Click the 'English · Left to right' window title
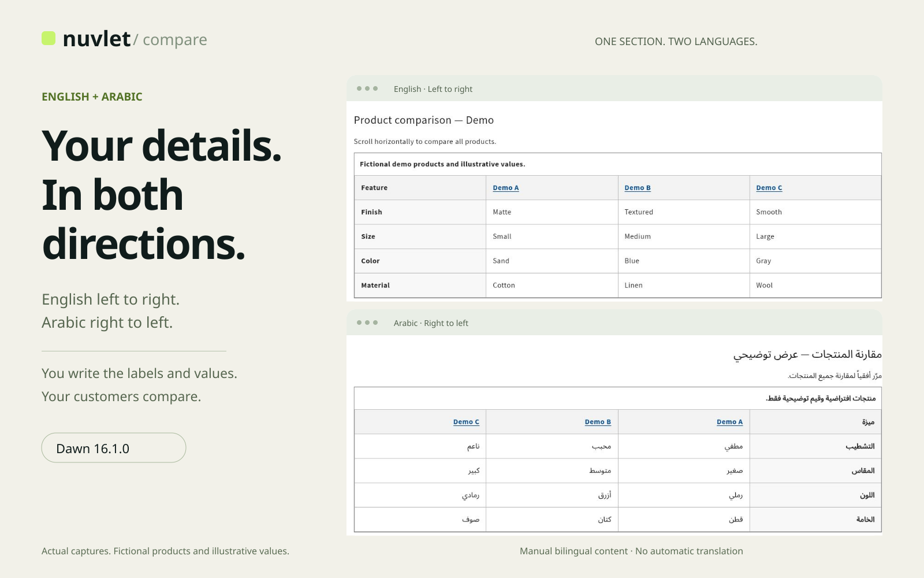 (433, 89)
